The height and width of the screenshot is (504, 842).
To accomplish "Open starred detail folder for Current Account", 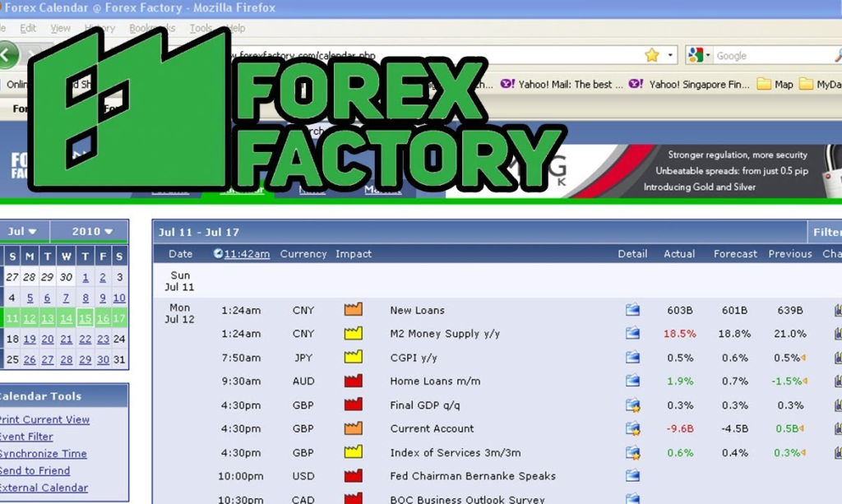I will pos(632,428).
